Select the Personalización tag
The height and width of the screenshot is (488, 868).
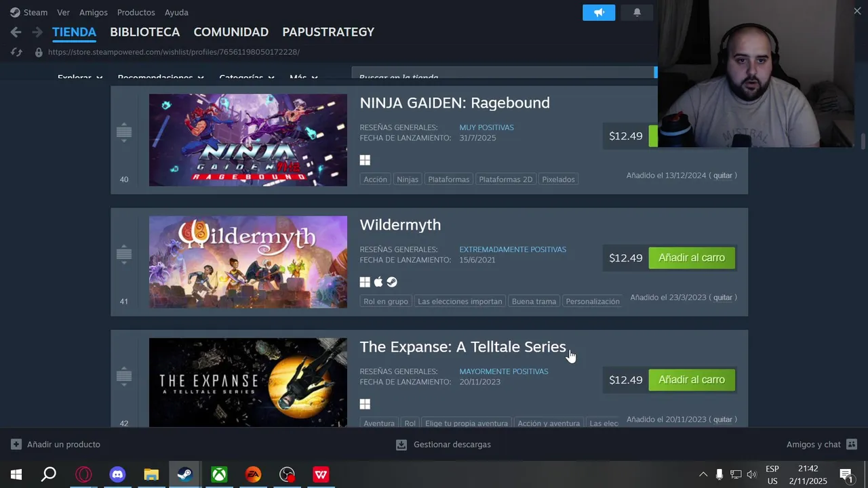click(x=593, y=301)
